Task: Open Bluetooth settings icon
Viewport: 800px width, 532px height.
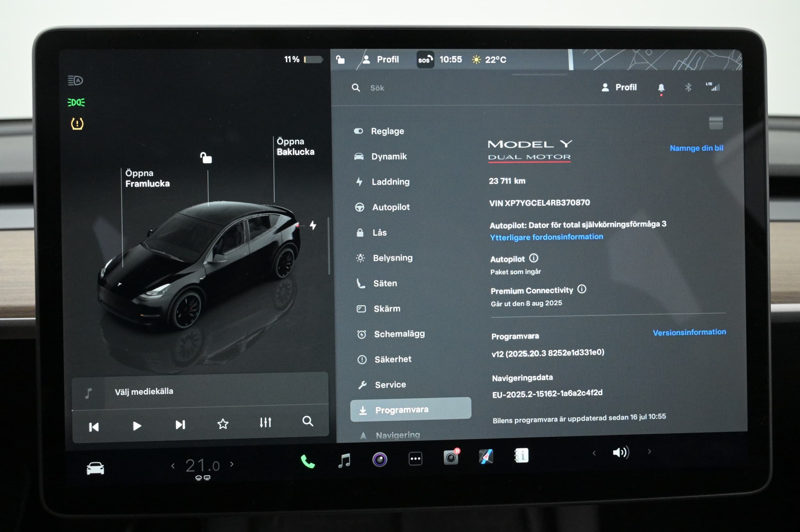Action: 688,88
